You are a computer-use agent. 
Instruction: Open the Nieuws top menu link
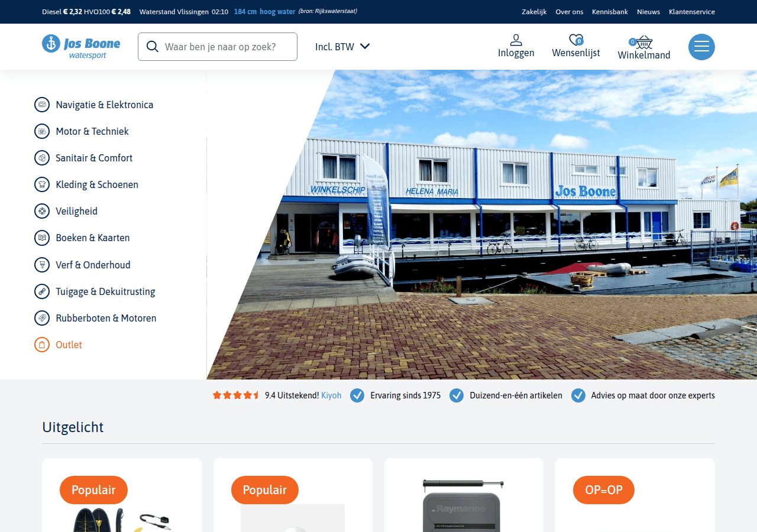click(x=648, y=12)
